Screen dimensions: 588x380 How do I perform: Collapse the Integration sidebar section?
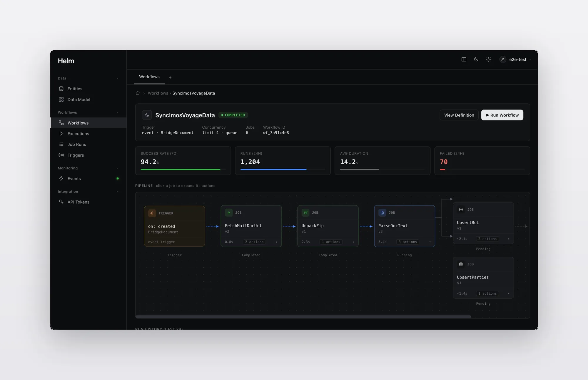point(118,192)
